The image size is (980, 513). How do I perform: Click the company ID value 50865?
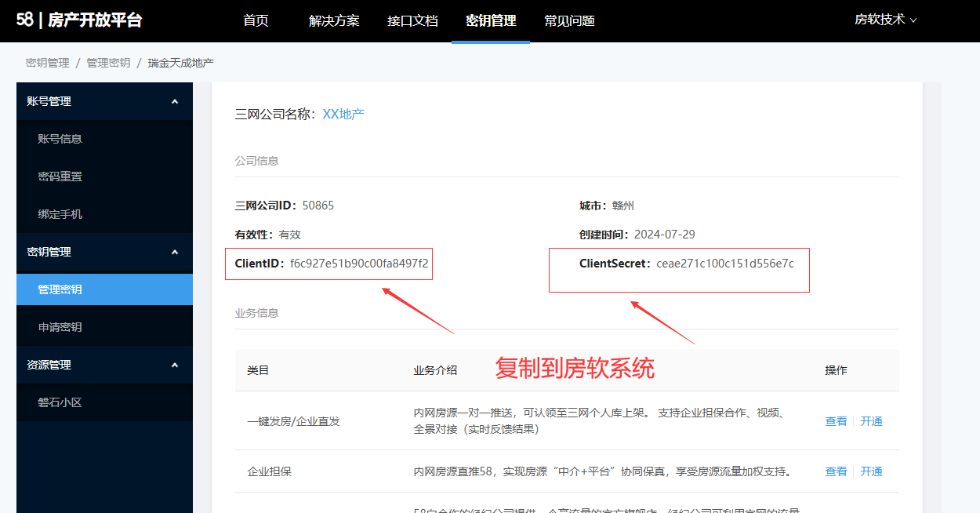[x=318, y=206]
